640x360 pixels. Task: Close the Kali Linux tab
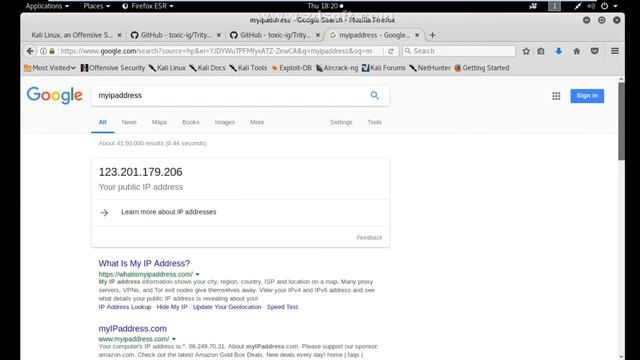pos(119,35)
